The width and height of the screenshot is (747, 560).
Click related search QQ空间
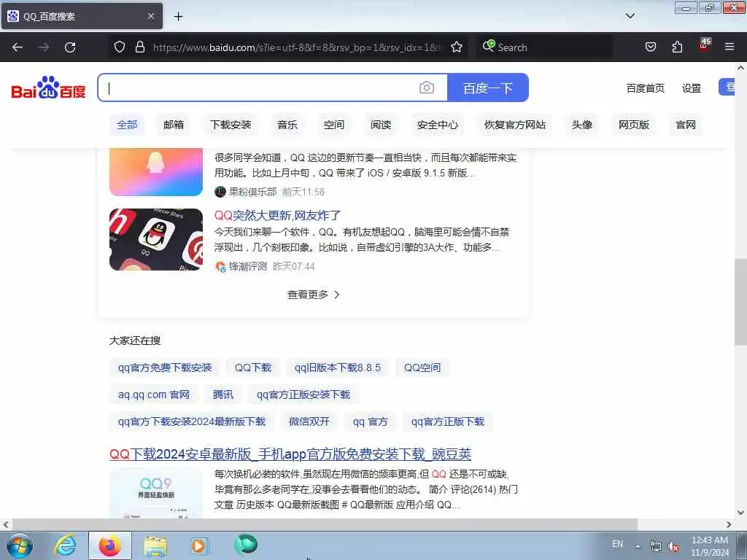[x=422, y=367]
